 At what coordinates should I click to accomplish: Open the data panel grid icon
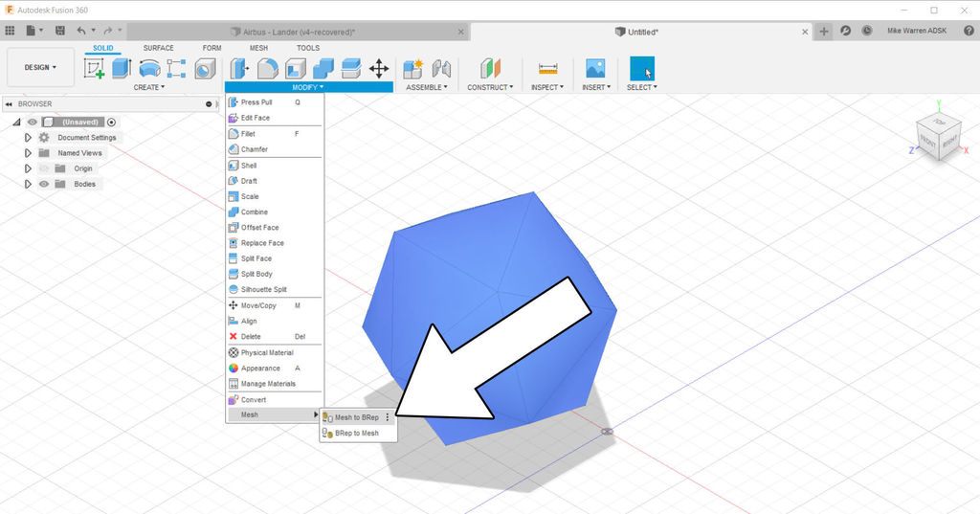click(x=10, y=30)
